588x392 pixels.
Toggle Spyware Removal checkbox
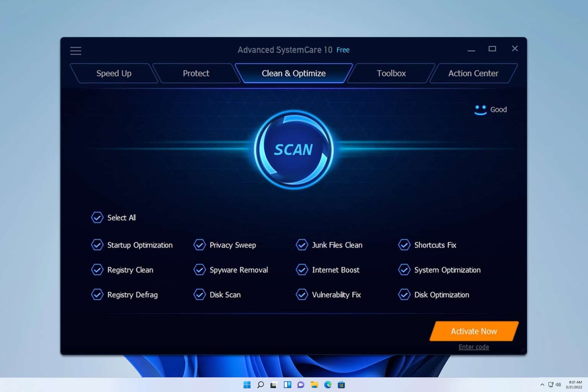199,270
